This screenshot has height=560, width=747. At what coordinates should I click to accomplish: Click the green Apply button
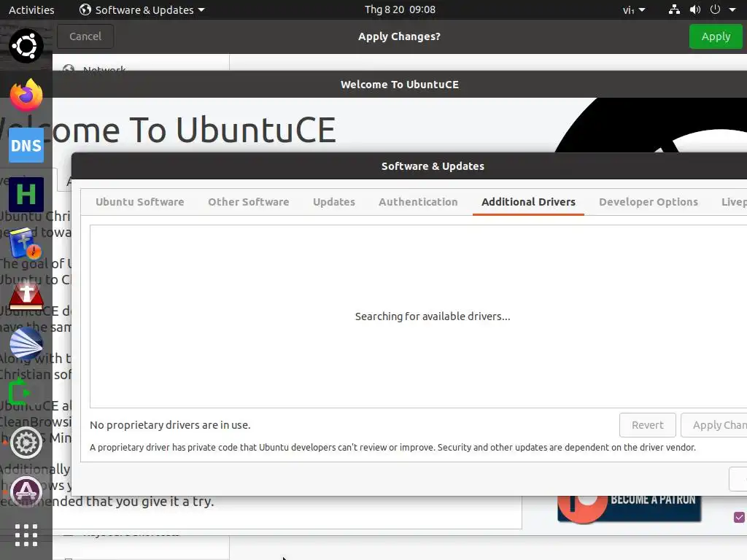716,36
